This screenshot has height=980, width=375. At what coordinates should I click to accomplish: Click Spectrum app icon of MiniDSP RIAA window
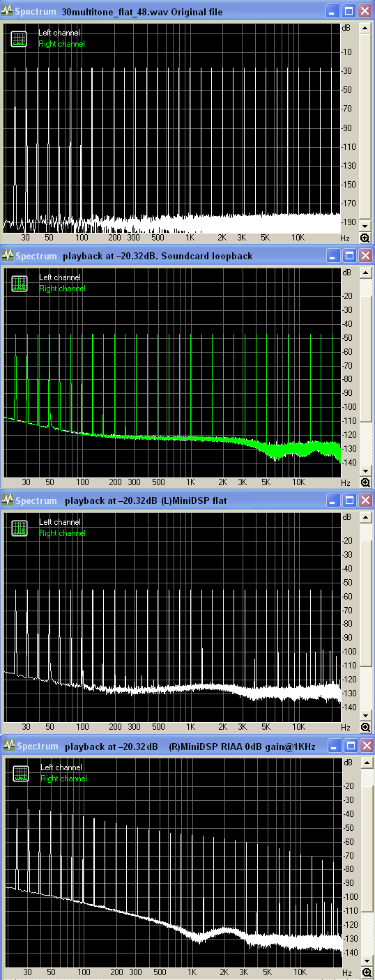[x=10, y=746]
